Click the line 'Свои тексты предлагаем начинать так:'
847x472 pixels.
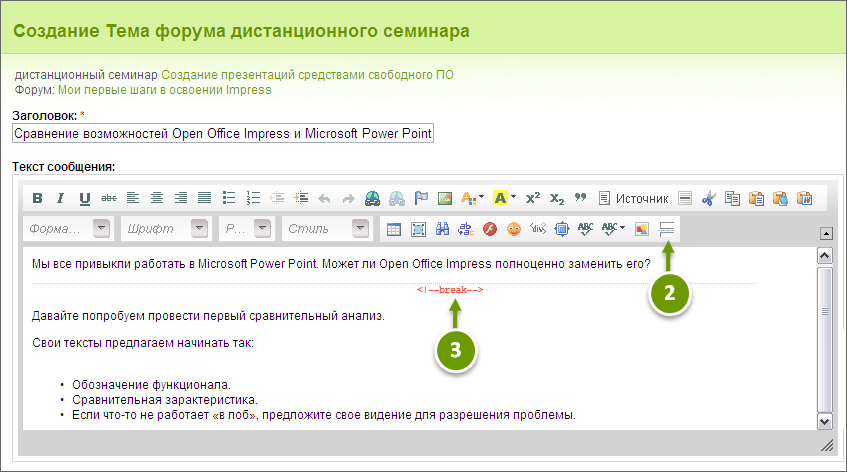point(143,343)
